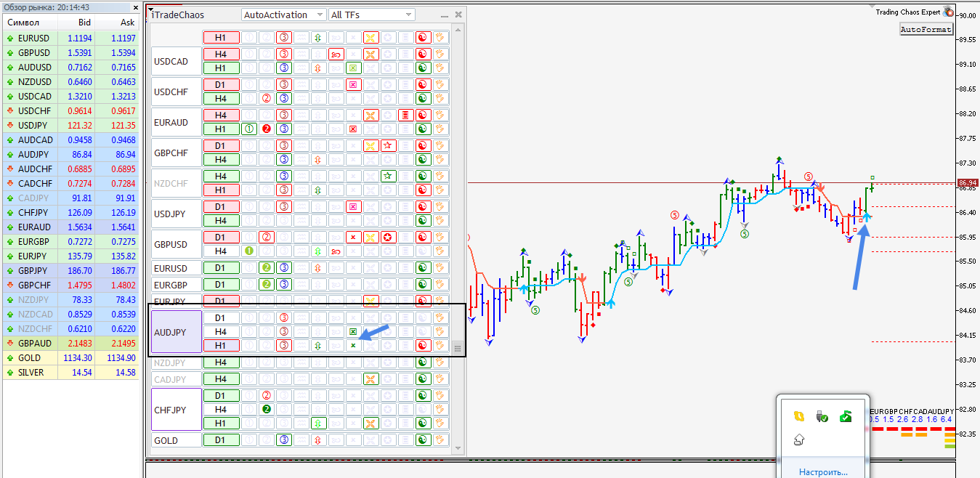Select SILVER row in Market Watch
This screenshot has width=980, height=478.
click(x=70, y=372)
